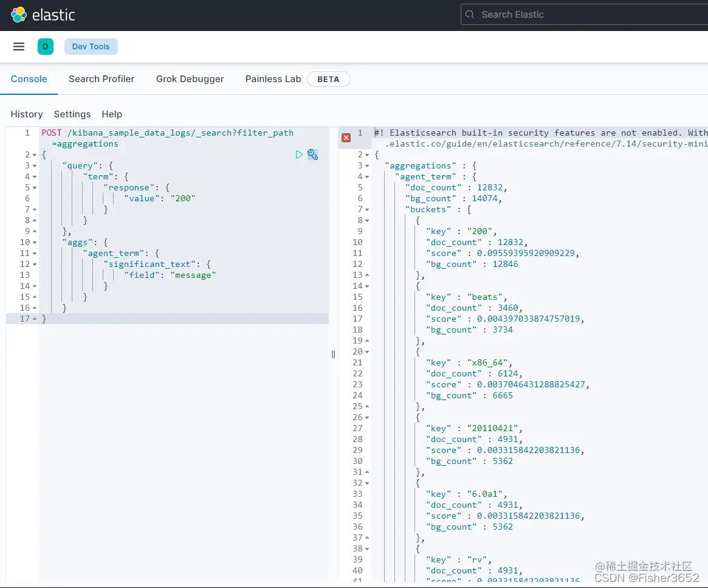Viewport: 708px width, 588px height.
Task: Click the "doc_count" : 3460 line
Action: click(474, 308)
